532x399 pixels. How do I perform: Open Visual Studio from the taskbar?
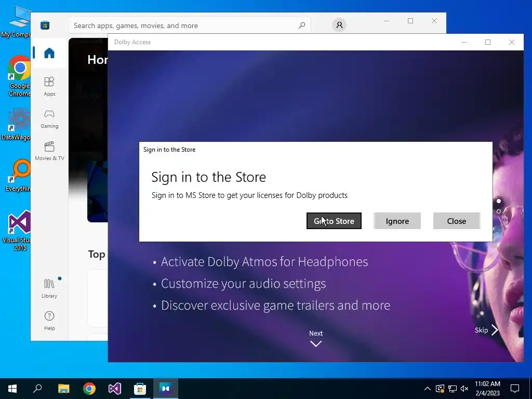(115, 389)
